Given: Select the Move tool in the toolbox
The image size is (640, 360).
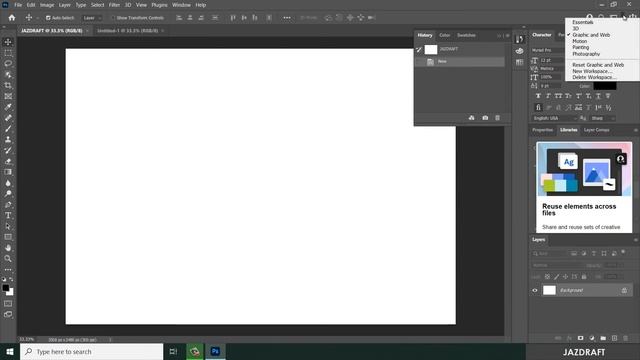Looking at the screenshot, I should click(x=8, y=42).
